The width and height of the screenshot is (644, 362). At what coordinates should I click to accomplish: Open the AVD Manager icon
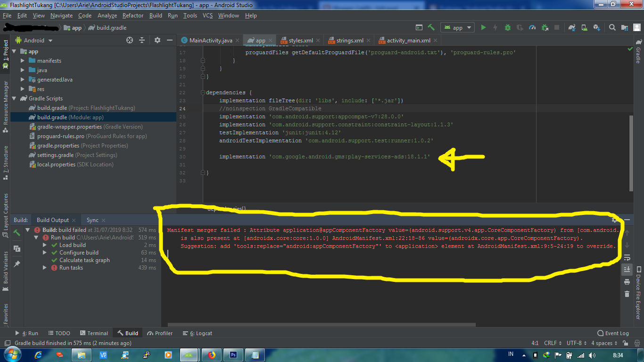[585, 27]
